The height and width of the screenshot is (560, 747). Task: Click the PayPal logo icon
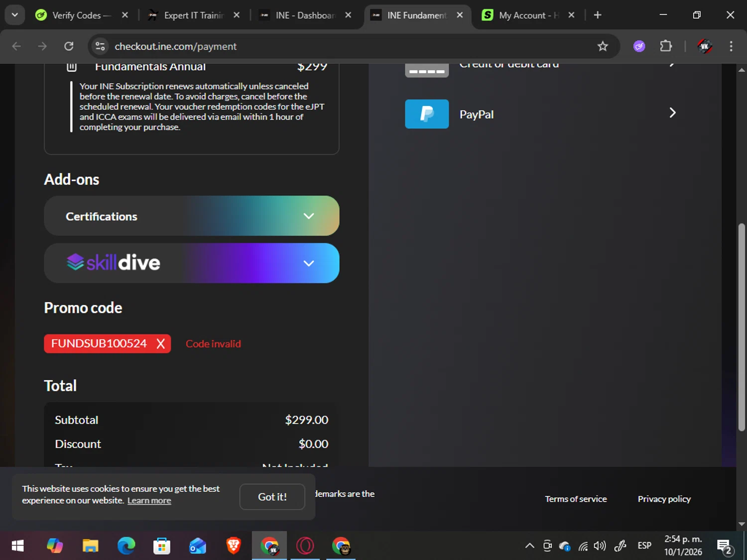[427, 114]
